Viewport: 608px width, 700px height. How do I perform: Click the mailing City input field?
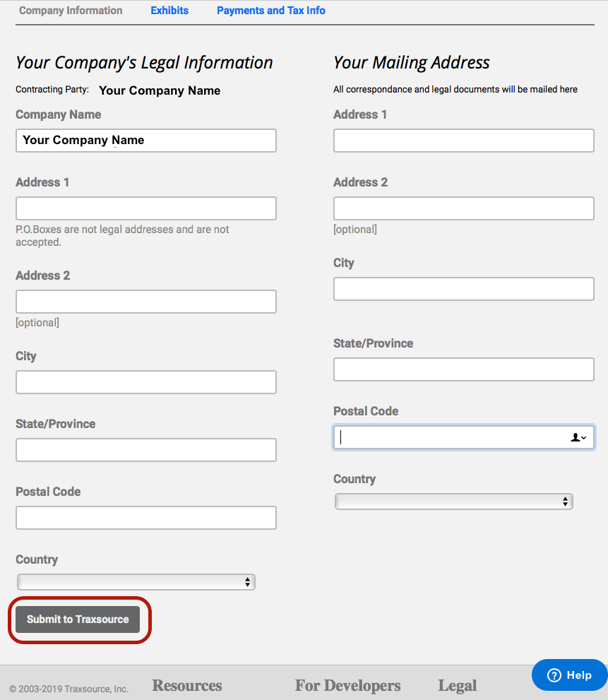coord(463,289)
